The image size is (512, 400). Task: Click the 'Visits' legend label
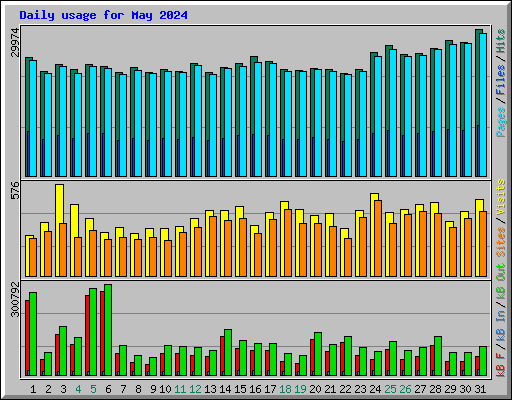point(500,197)
